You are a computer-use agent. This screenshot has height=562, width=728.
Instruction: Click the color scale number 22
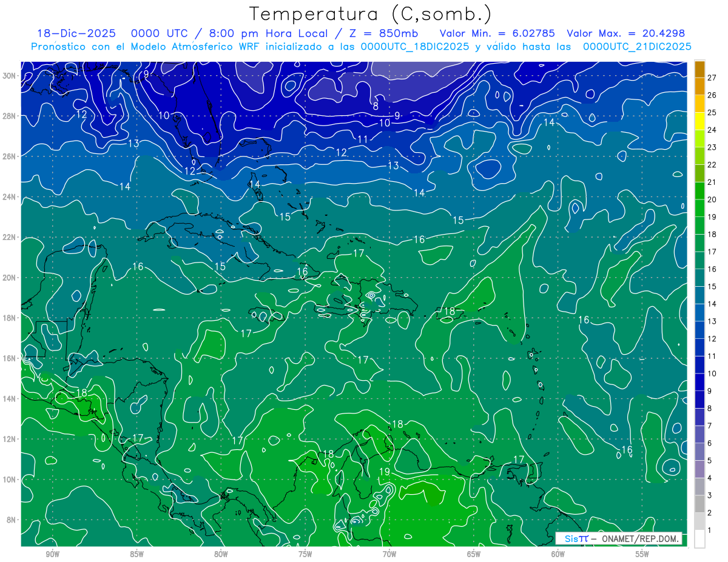coord(712,165)
